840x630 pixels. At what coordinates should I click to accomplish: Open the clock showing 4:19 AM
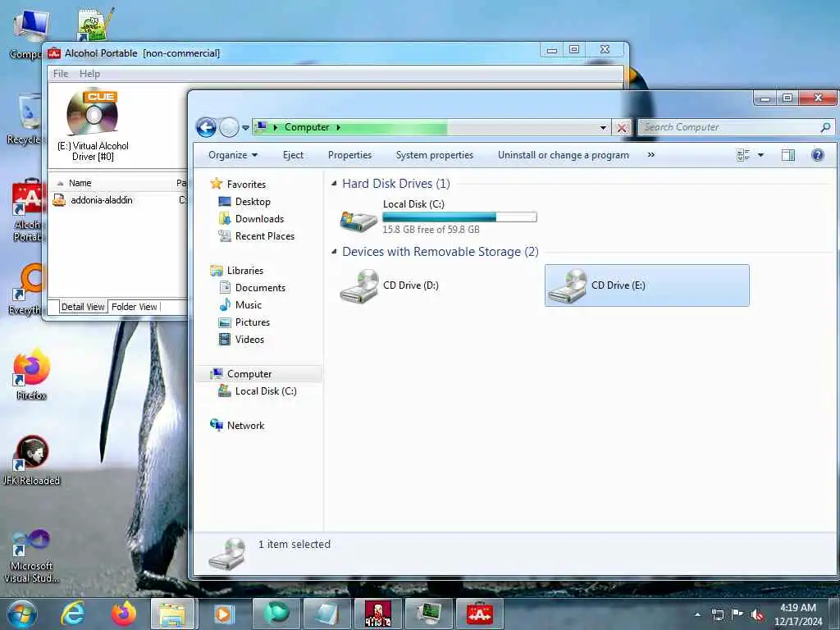click(x=798, y=614)
